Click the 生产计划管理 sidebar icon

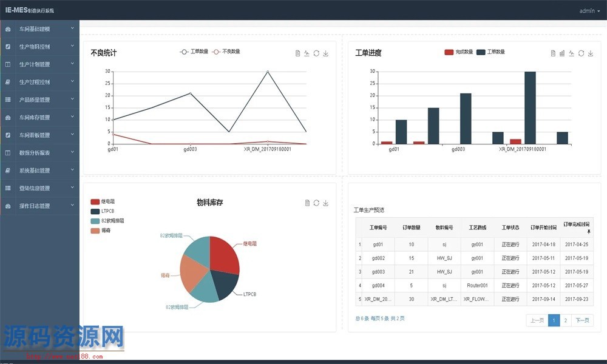(8, 64)
